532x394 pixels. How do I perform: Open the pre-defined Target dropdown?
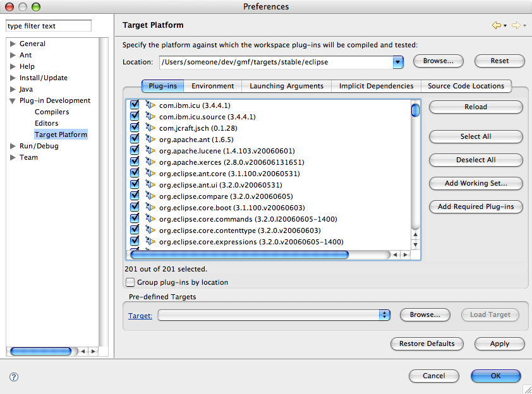[x=384, y=315]
